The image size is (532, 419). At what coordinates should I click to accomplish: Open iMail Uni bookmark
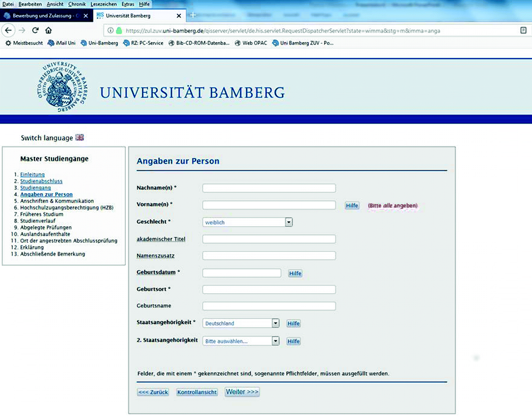coord(62,43)
